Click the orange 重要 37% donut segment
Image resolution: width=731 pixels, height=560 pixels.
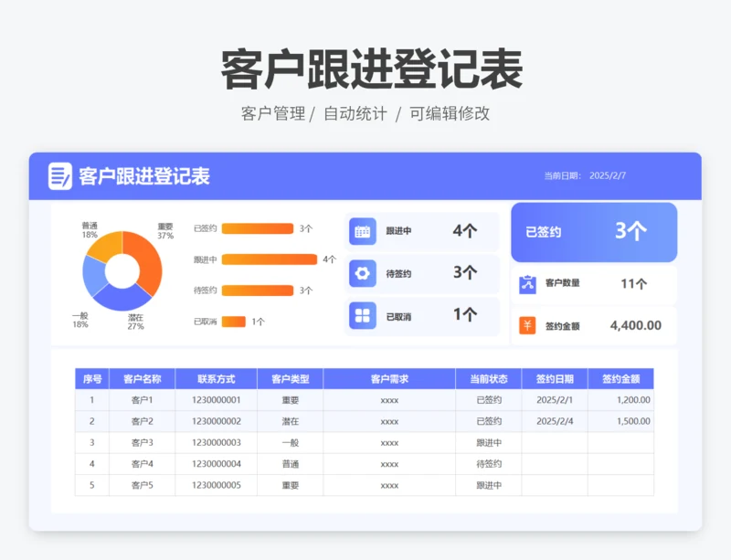pos(148,263)
